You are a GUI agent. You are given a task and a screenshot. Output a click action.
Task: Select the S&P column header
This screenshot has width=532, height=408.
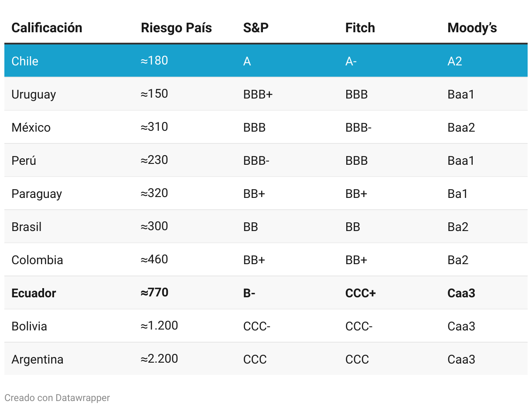(256, 28)
